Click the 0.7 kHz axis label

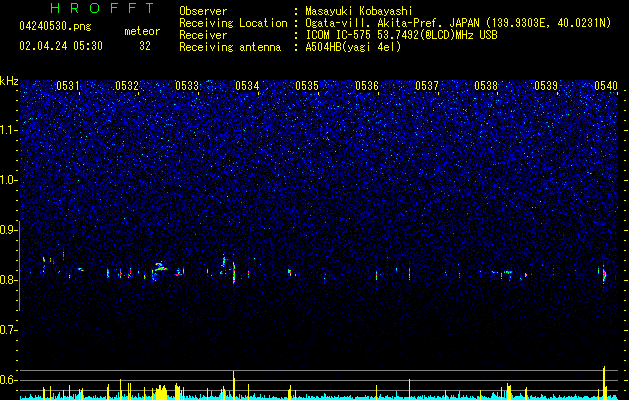coord(8,330)
